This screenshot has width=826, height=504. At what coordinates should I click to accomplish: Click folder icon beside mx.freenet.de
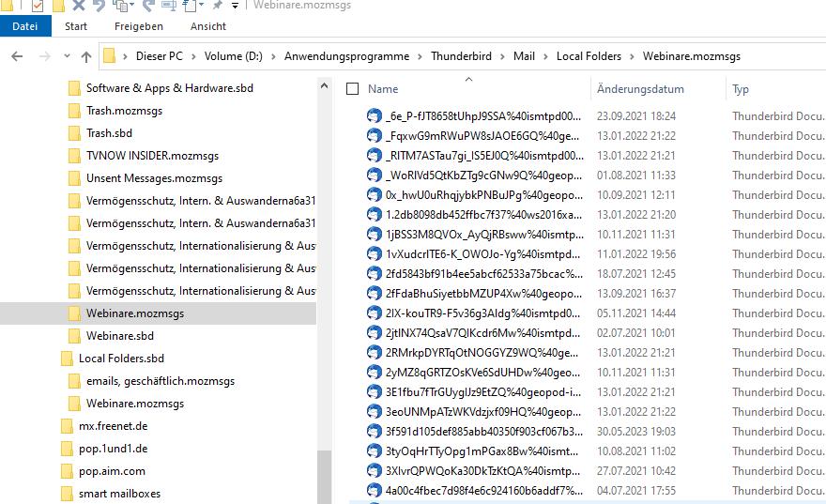point(67,426)
